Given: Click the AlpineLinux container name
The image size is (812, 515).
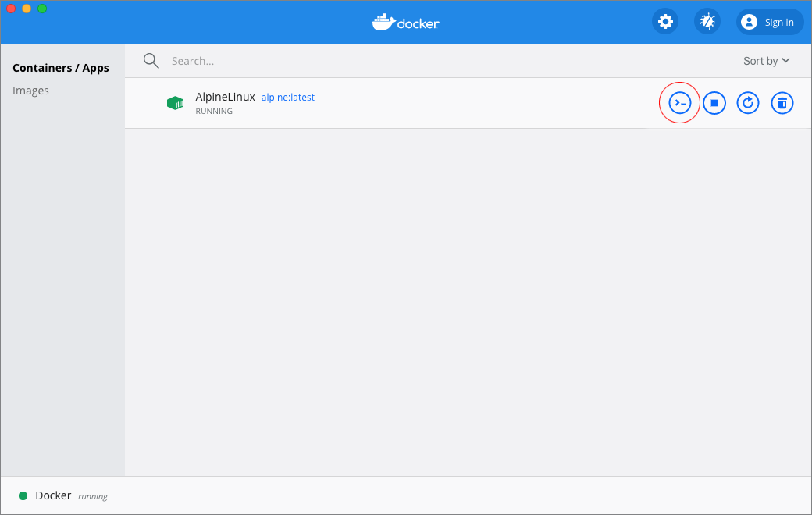Looking at the screenshot, I should click(x=226, y=97).
